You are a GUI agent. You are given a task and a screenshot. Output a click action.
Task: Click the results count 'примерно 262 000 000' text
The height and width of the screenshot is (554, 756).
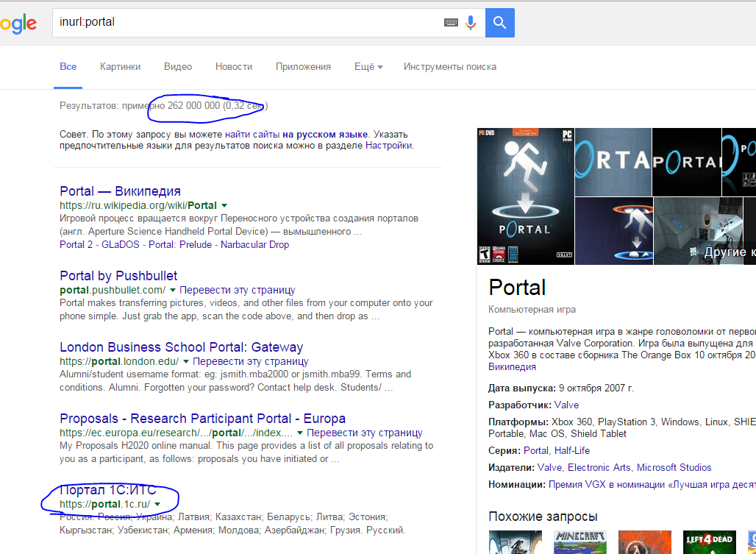click(171, 106)
